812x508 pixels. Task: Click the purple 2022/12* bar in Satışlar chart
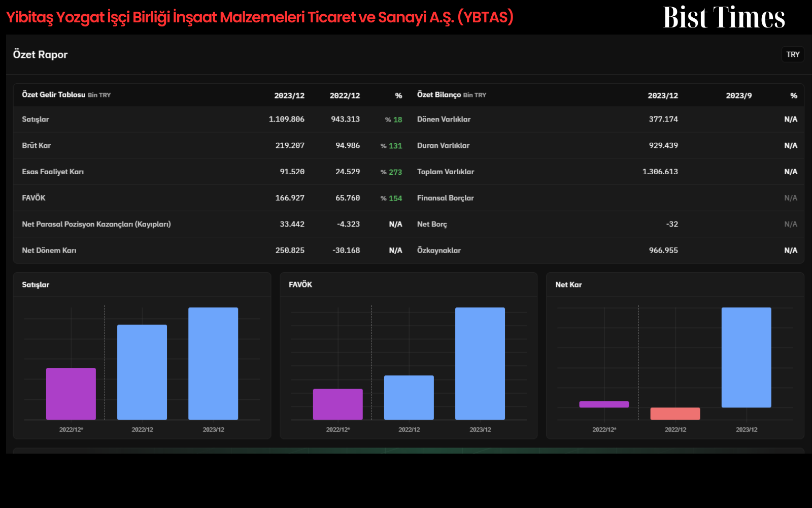(71, 394)
